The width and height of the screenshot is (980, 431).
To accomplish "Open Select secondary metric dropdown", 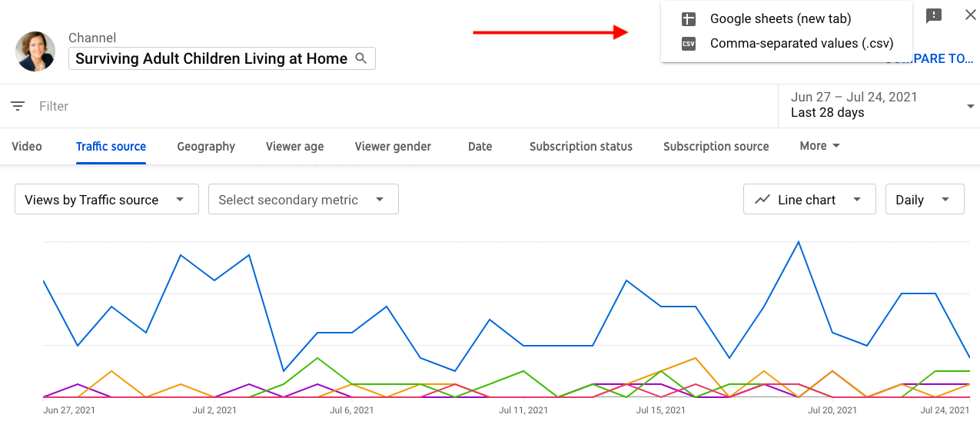I will [304, 200].
